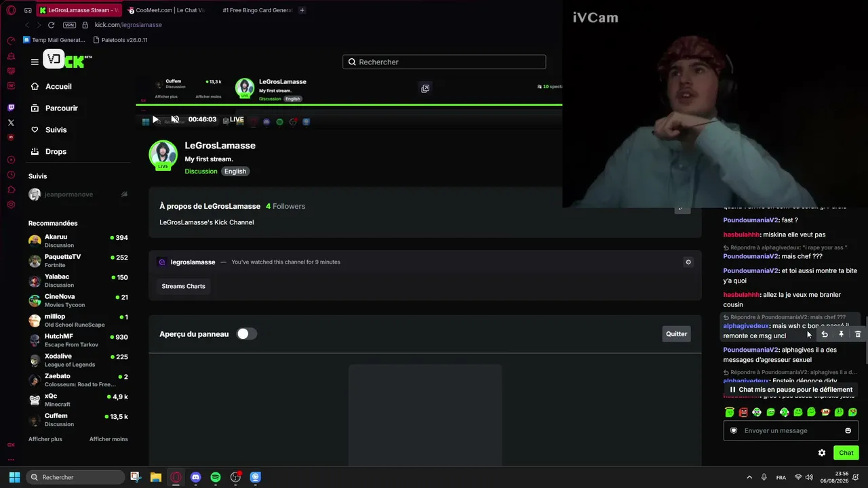The image size is (868, 488).
Task: Open X in the Opera sidebar
Action: (11, 123)
